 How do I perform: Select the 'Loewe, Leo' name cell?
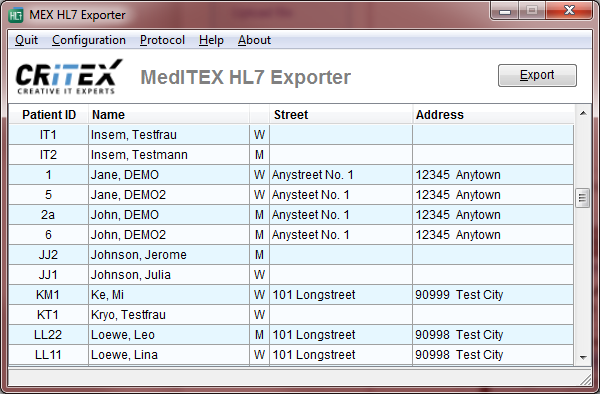pyautogui.click(x=169, y=335)
